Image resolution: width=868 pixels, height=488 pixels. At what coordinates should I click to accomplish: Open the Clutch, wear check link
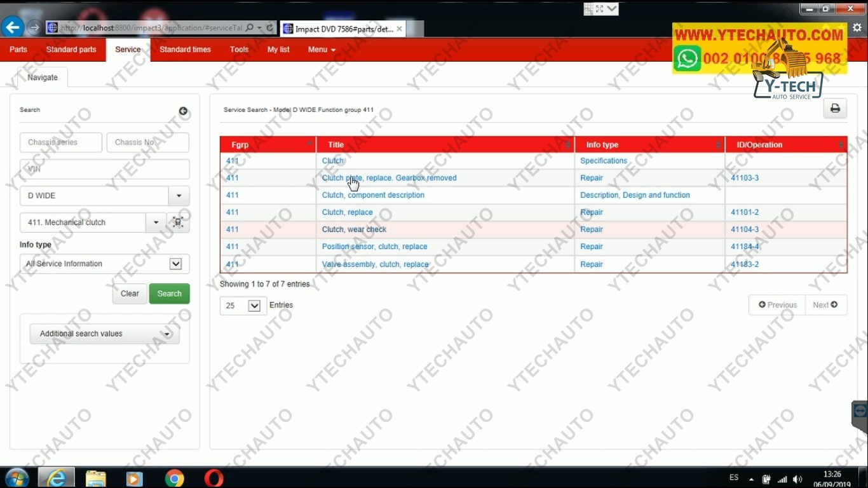[x=354, y=229]
